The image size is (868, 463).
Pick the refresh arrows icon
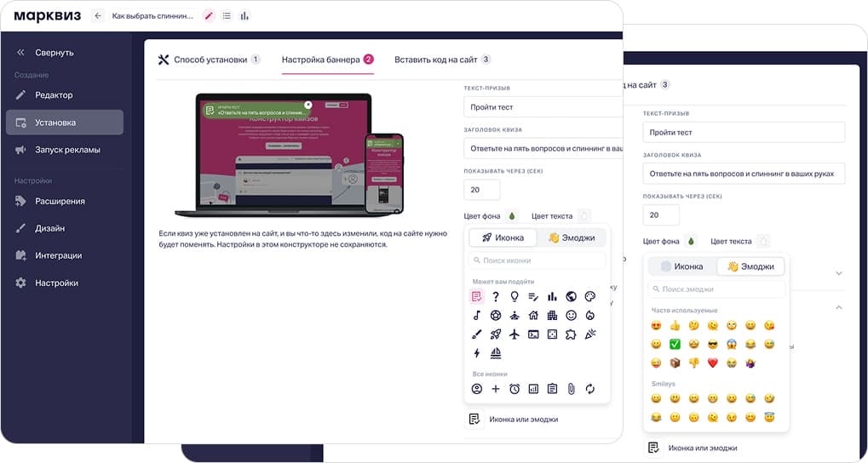coord(590,389)
